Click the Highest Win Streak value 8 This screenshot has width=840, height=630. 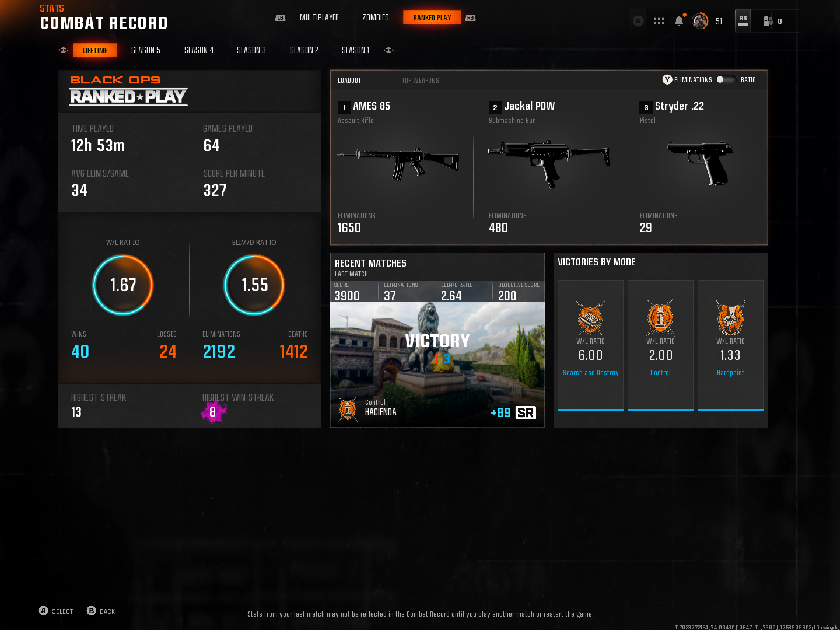tap(213, 412)
